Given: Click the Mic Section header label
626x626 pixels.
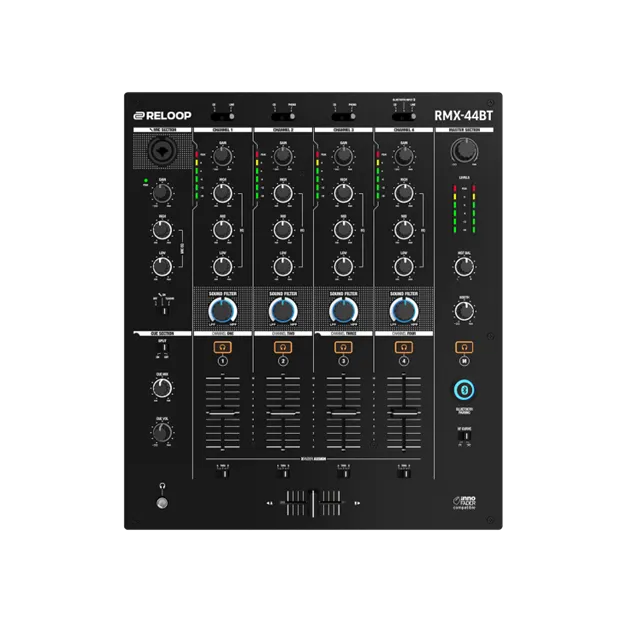Looking at the screenshot, I should [162, 130].
